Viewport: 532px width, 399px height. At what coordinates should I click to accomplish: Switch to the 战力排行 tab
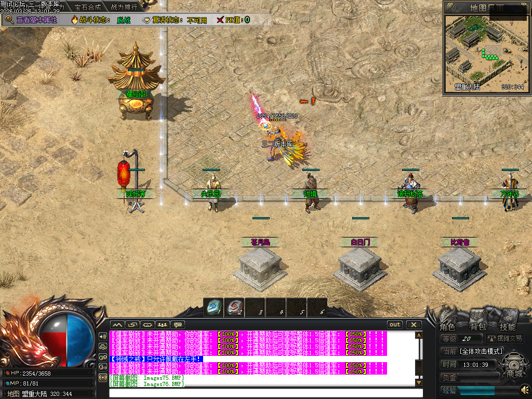pyautogui.click(x=124, y=7)
